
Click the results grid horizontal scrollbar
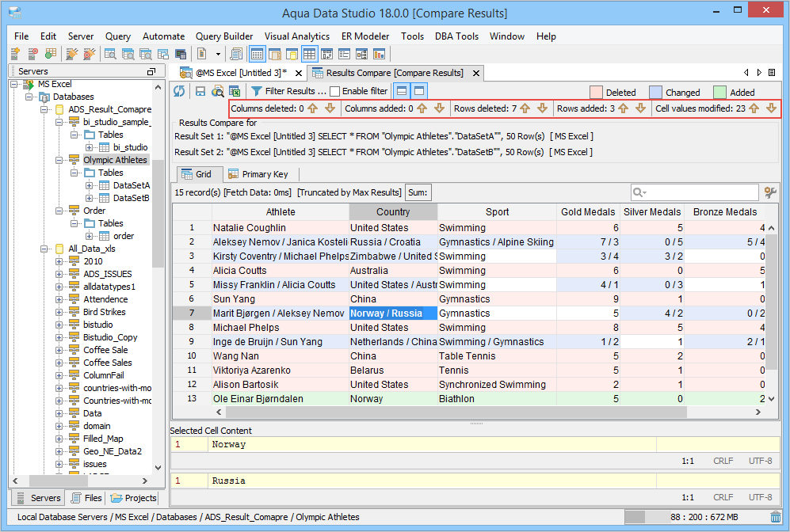pyautogui.click(x=456, y=412)
